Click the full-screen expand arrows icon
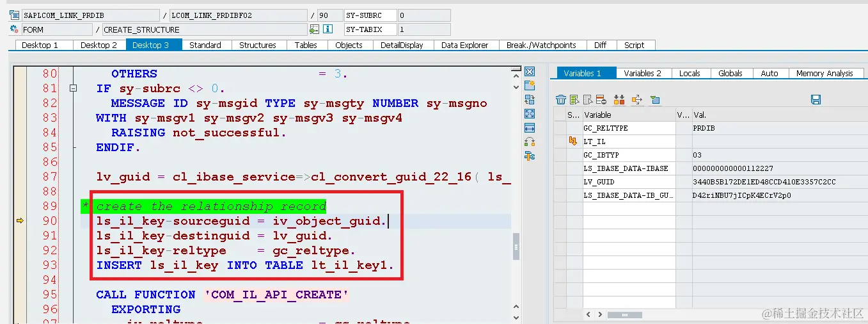Screen dimensions: 868x324 click(x=530, y=113)
